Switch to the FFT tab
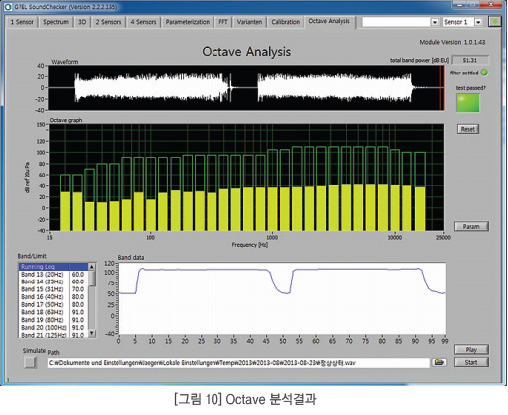Screen dimensions: 508x415 tap(223, 22)
